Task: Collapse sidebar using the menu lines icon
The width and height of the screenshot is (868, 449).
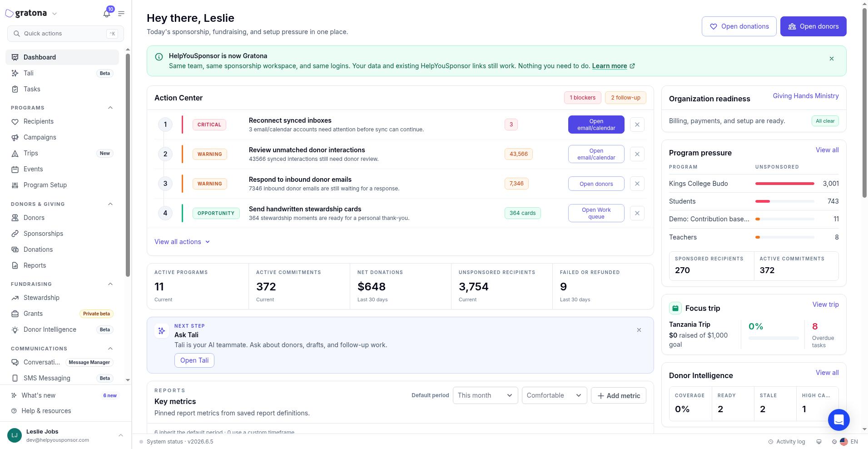Action: pyautogui.click(x=121, y=14)
